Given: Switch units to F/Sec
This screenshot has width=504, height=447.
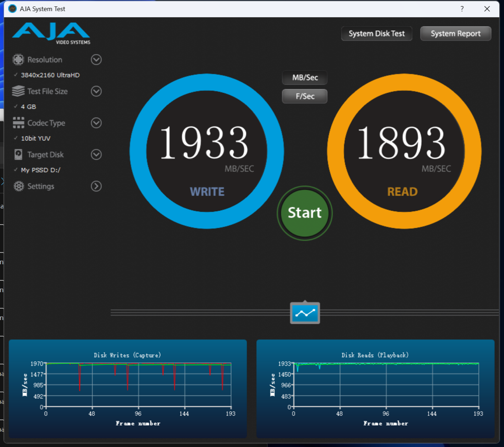Looking at the screenshot, I should pos(305,96).
